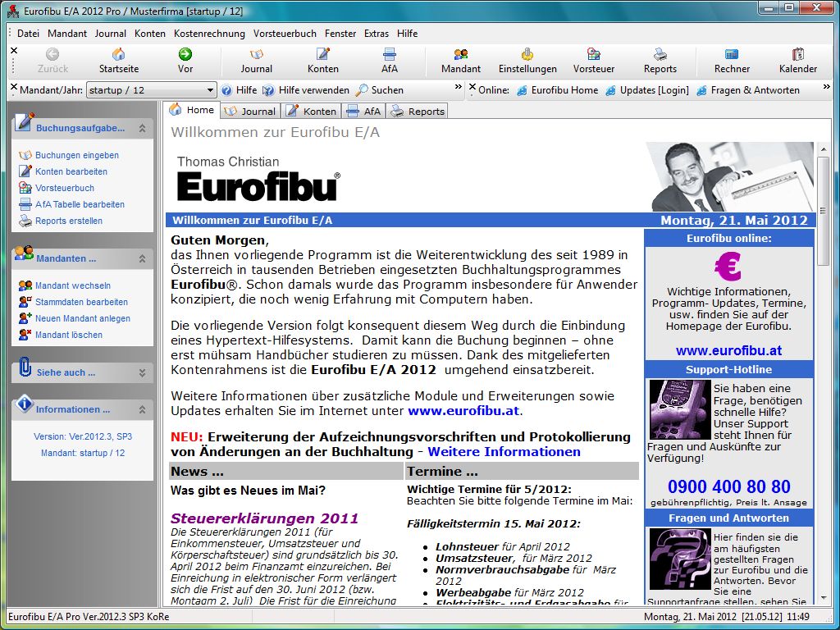840x630 pixels.
Task: Open the Extras menu
Action: (x=377, y=33)
